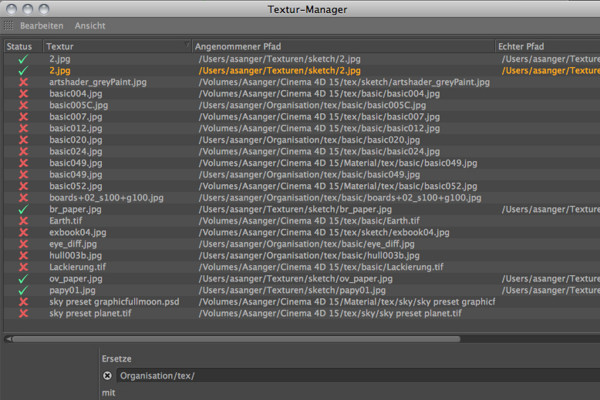Click the red X status of sky preset graphicfullmoon.psd
This screenshot has height=400, width=600.
23,302
